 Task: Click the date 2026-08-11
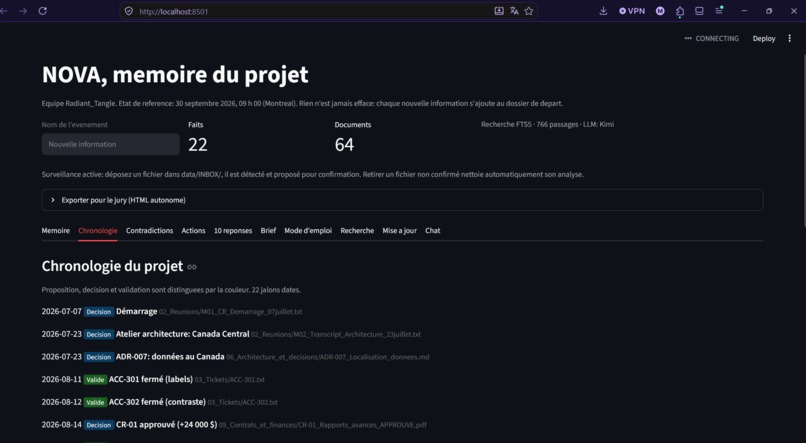pos(62,379)
